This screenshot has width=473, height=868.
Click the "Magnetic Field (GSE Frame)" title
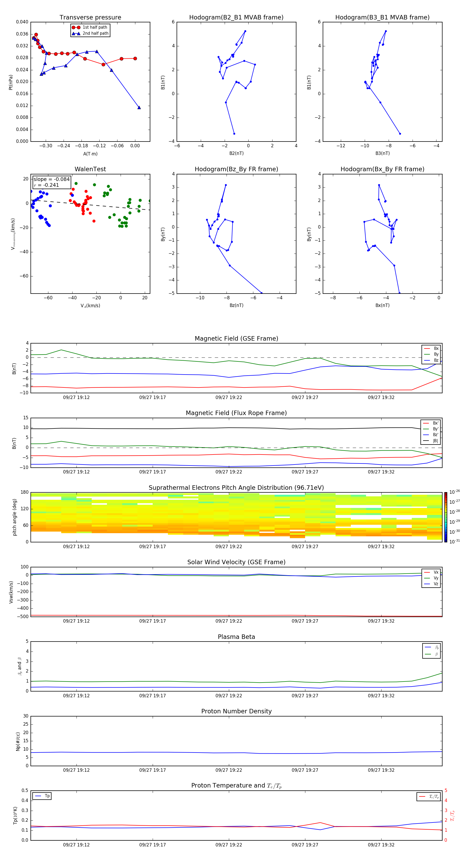(x=236, y=339)
